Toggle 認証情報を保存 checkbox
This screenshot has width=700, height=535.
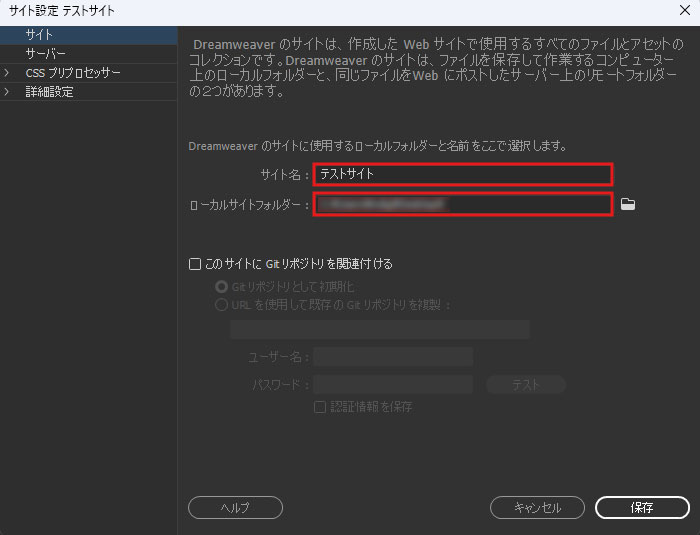320,407
